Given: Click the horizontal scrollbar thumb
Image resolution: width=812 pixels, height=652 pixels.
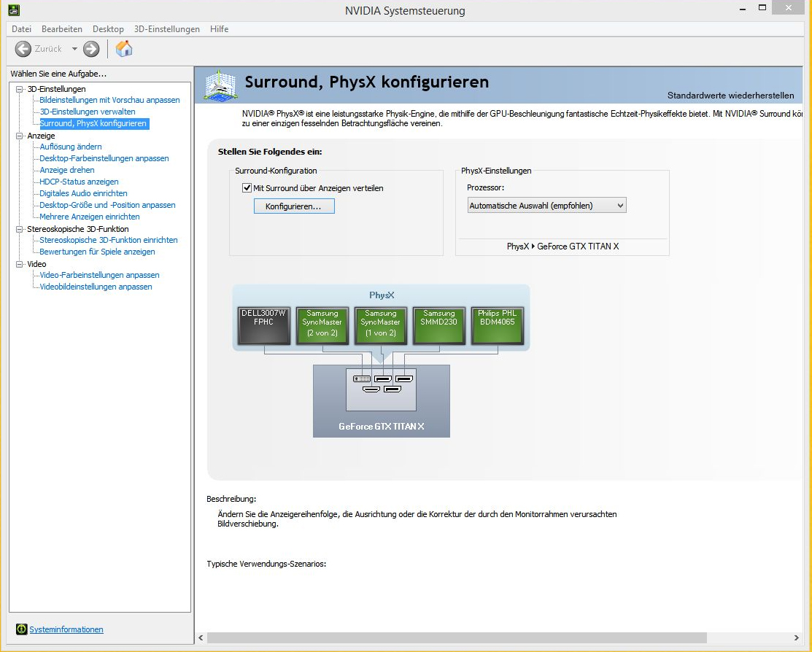Looking at the screenshot, I should [457, 637].
